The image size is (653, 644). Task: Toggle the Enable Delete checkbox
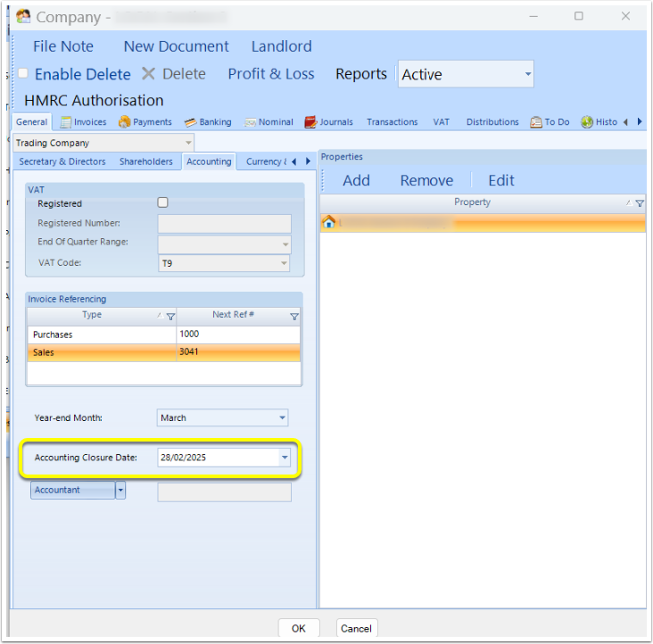pos(23,73)
